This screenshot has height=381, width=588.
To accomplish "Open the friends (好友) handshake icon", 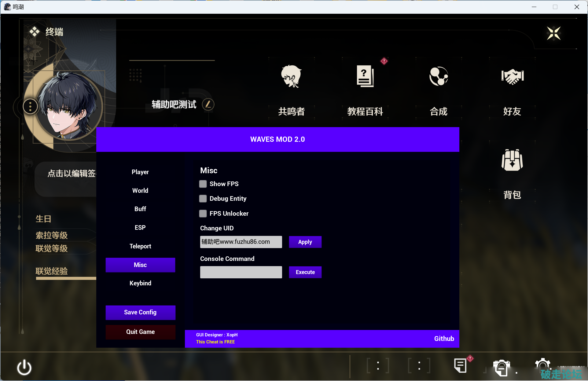I will (512, 77).
